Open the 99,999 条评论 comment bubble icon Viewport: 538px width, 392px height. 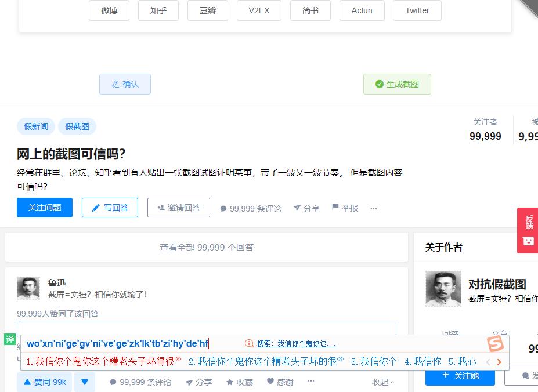coord(223,208)
